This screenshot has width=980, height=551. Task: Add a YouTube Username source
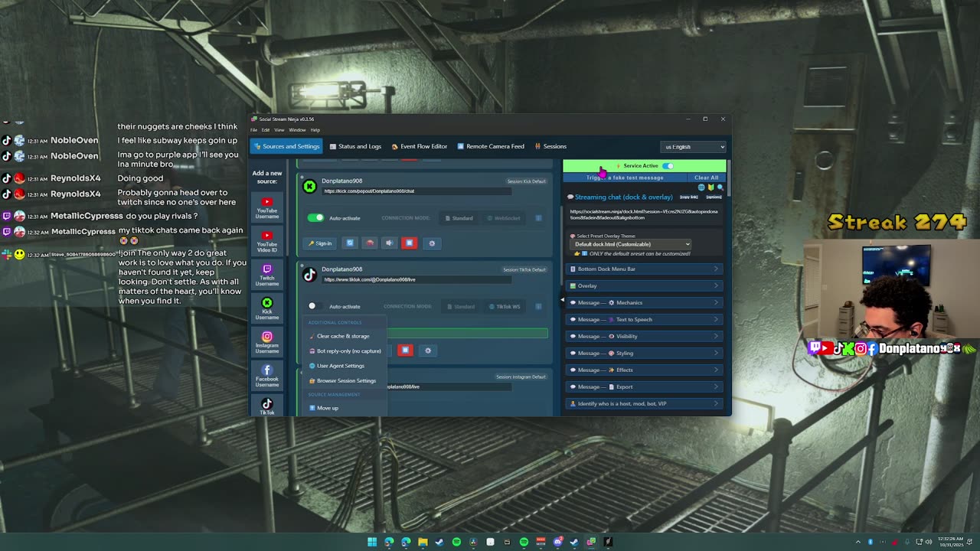[x=266, y=208]
